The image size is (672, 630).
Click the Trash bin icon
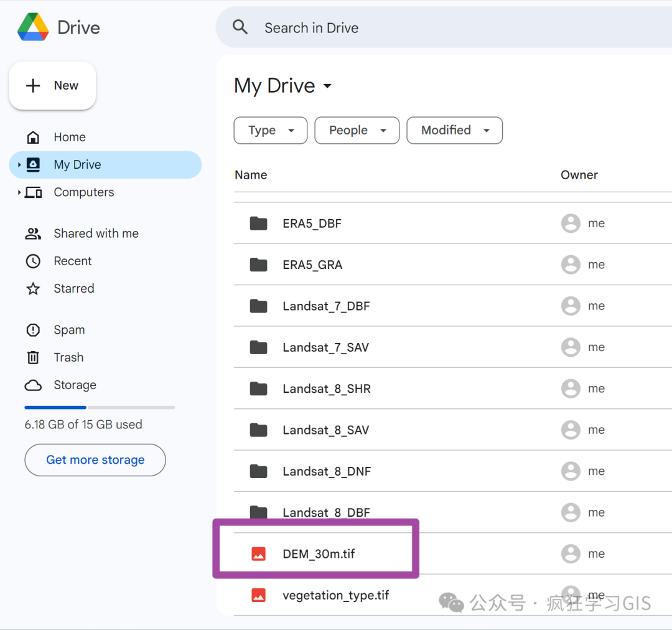[x=33, y=357]
